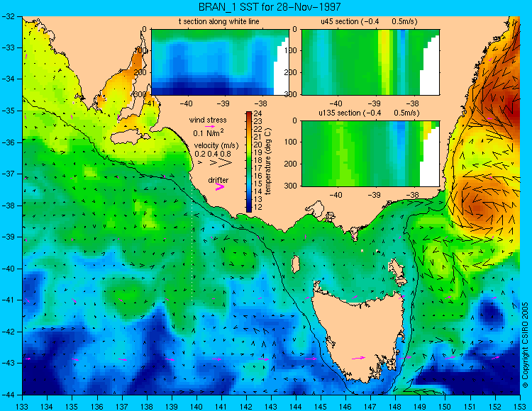
Task: Click the 'velocity (m/s)' legend label
Action: 216,145
